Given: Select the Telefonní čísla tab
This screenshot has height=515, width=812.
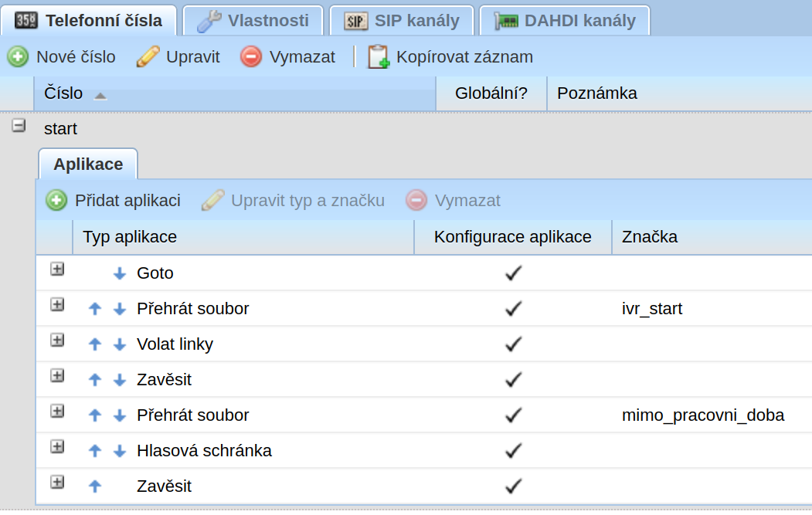Looking at the screenshot, I should click(x=89, y=21).
